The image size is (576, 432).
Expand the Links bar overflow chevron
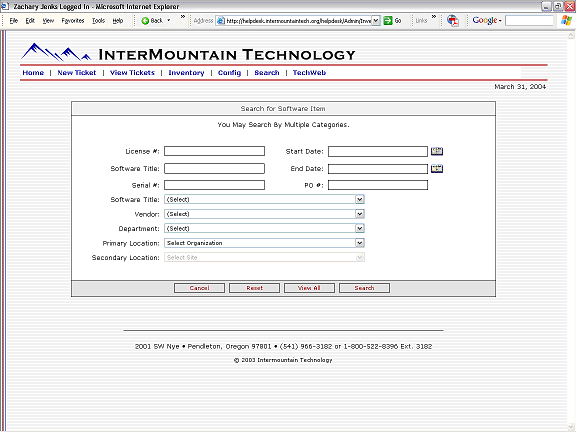434,17
